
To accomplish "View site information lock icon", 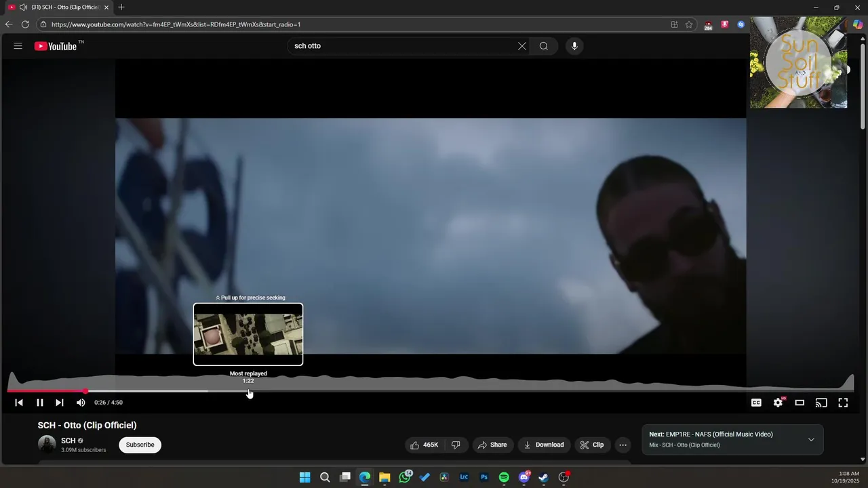I will [x=43, y=24].
